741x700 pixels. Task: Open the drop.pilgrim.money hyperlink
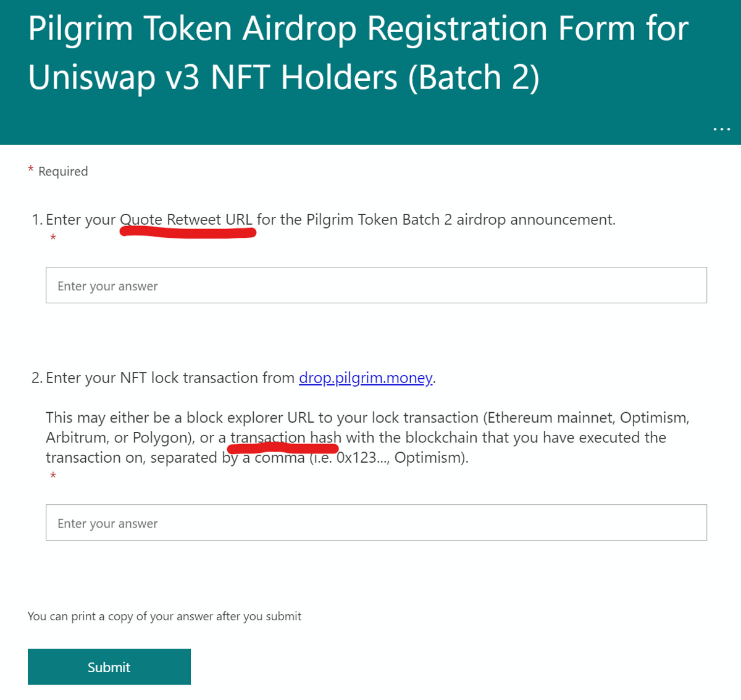pyautogui.click(x=365, y=377)
